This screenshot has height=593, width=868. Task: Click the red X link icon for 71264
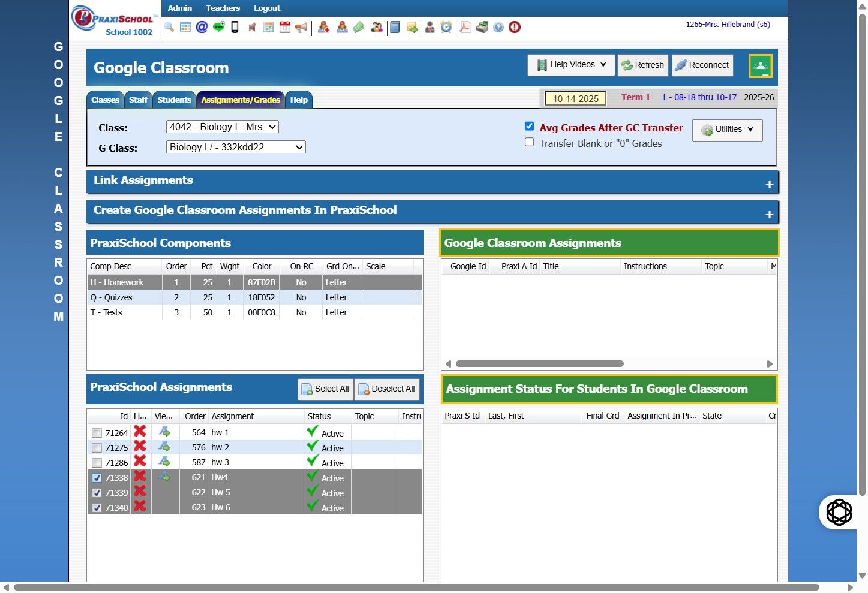coord(140,431)
